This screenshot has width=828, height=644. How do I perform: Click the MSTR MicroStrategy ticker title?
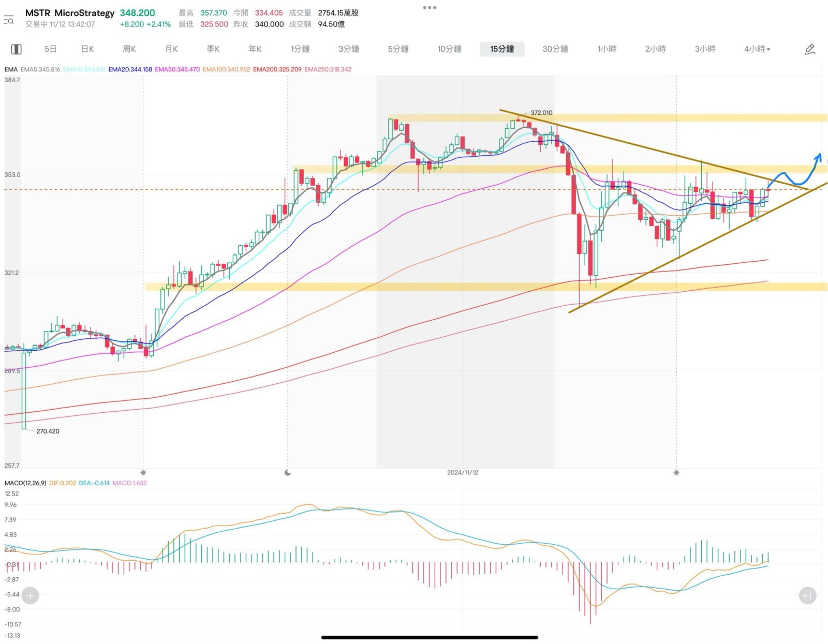70,13
